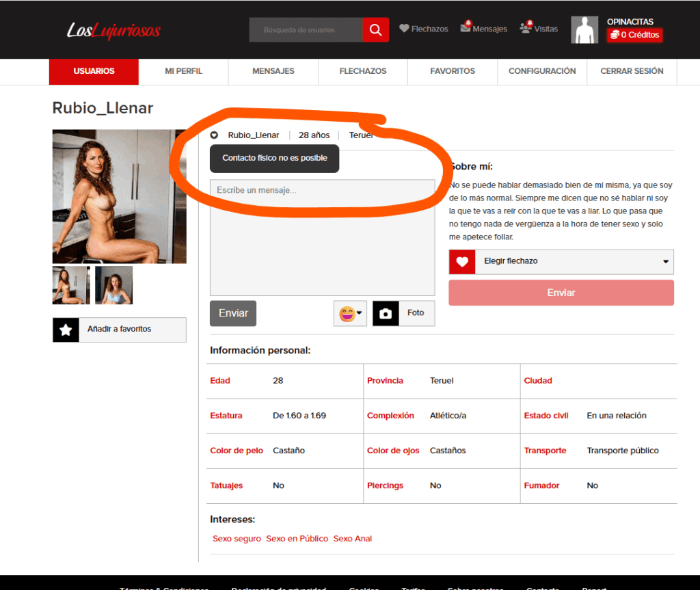Screen dimensions: 700x590
Task: Click star icon to add favorite
Action: (66, 330)
